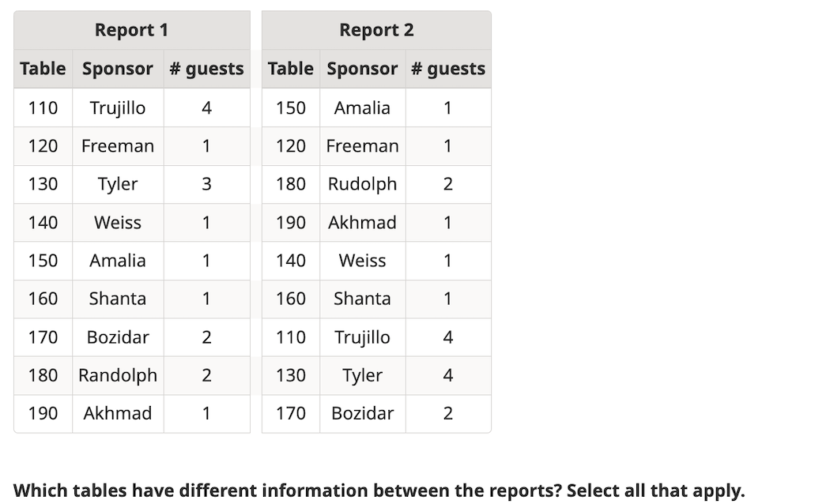Viewport: 830px width, 504px height.
Task: Click # guests header in Report 1
Action: pyautogui.click(x=206, y=69)
